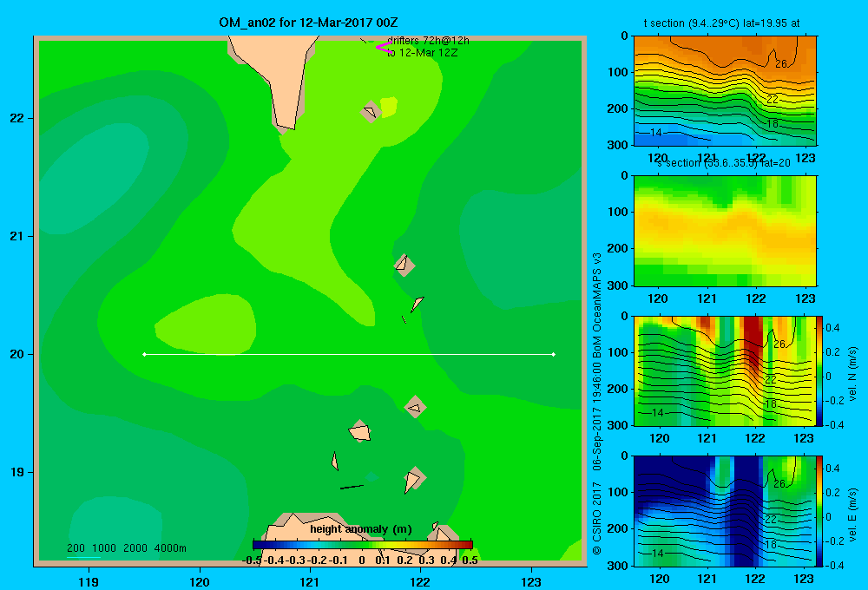Click the 22 contour label in temperature section
This screenshot has width=868, height=590.
click(x=773, y=100)
